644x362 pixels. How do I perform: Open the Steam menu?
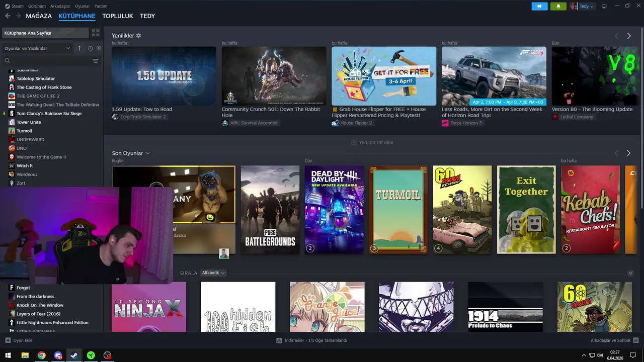tap(14, 6)
